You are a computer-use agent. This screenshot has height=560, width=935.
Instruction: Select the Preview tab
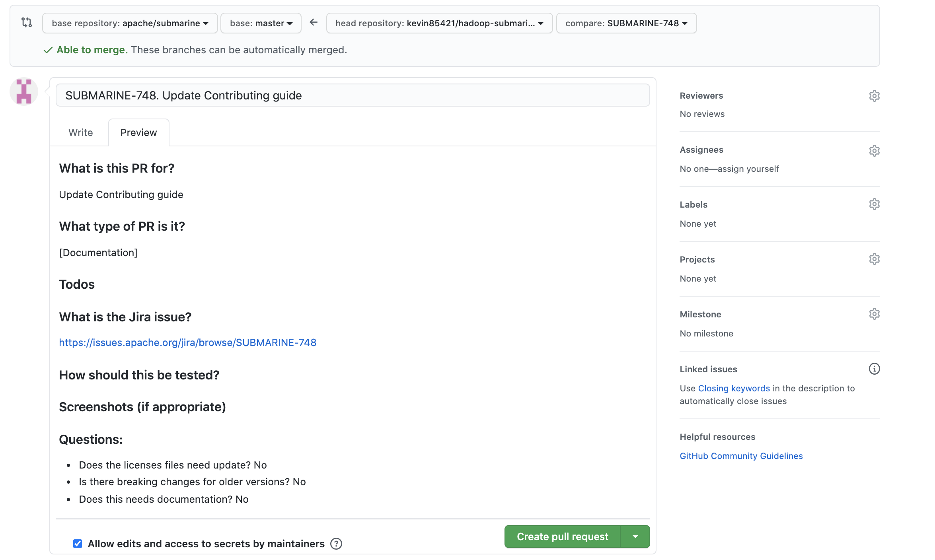(x=138, y=132)
